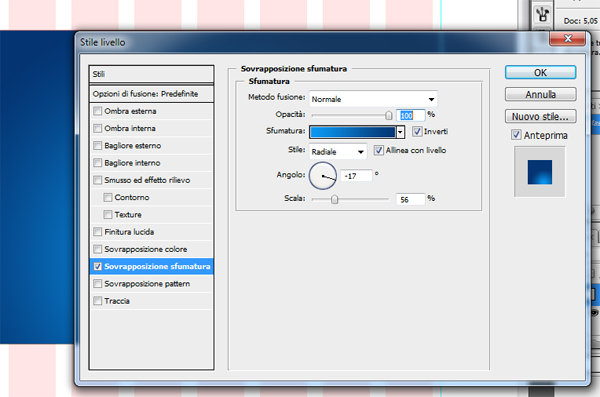Enable Sovrapposizione pattern checkbox
This screenshot has height=397, width=600.
tap(98, 284)
